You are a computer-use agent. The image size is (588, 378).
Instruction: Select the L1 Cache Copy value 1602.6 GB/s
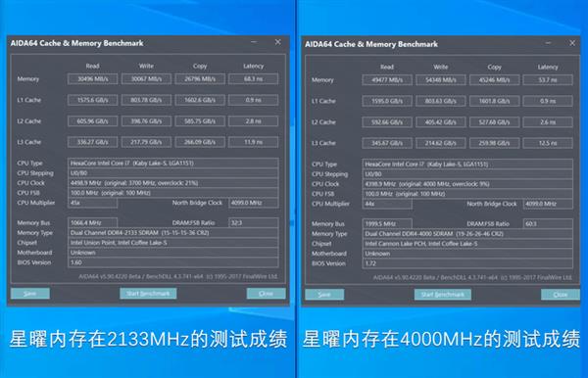(x=200, y=100)
